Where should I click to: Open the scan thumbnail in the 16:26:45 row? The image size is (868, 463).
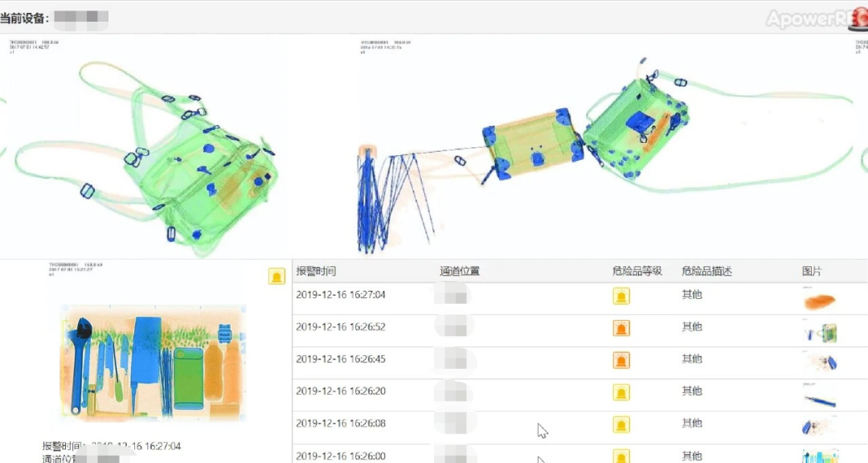coord(821,362)
